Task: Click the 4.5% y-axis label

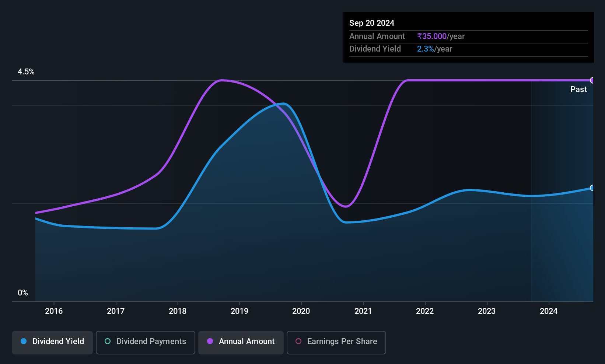Action: [x=26, y=72]
